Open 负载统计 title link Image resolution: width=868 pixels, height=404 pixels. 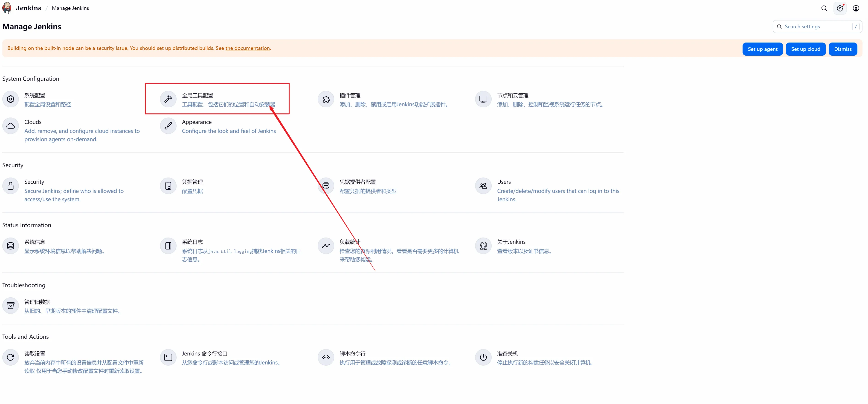click(350, 242)
